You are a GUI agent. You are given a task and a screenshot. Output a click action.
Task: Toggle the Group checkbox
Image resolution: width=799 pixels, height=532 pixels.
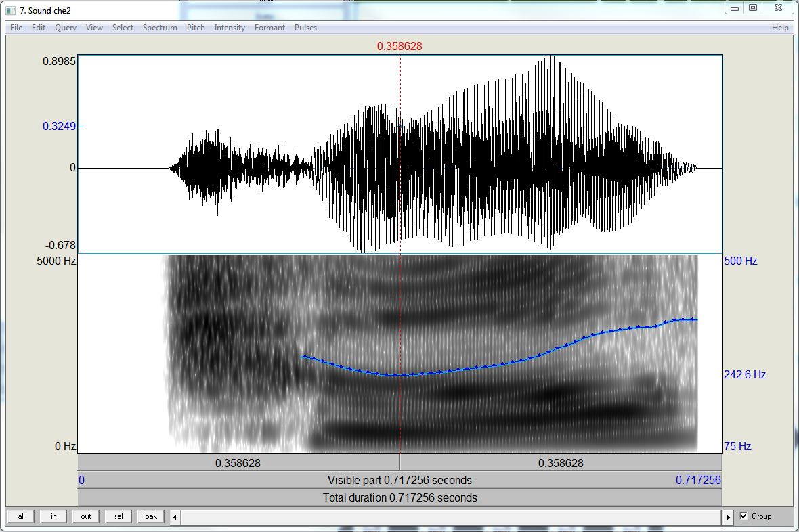point(743,516)
